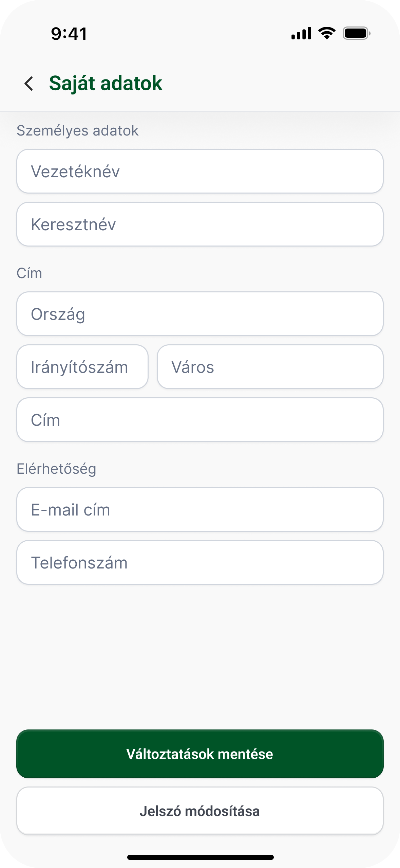Open Jelszó módosítása
Screen dimensions: 400x868
coord(200,811)
